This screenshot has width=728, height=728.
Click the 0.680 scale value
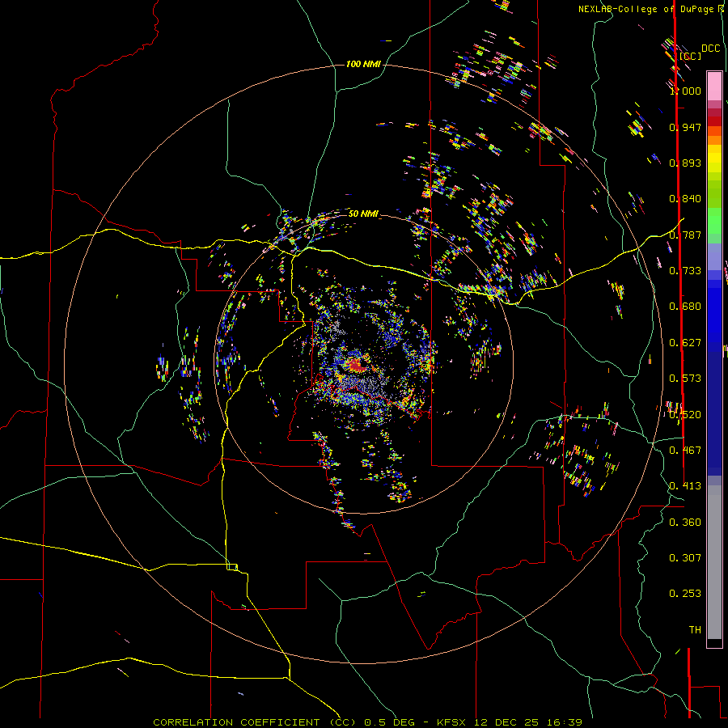685,307
